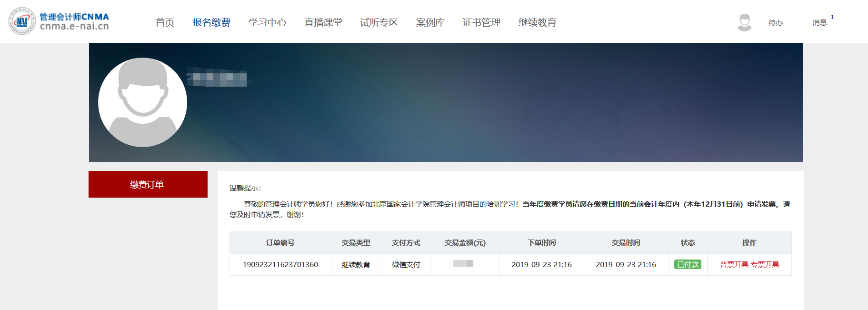
Task: Click the CNMA site logo
Action: pyautogui.click(x=59, y=21)
